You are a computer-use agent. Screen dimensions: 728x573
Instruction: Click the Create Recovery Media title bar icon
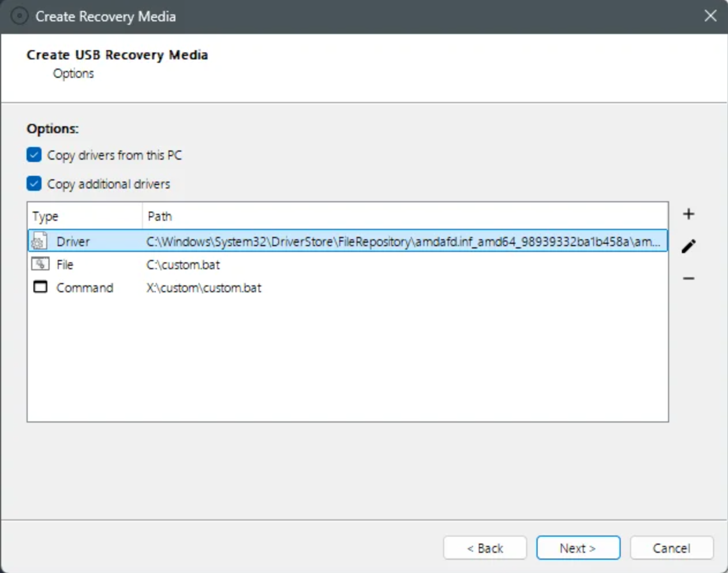pos(19,16)
